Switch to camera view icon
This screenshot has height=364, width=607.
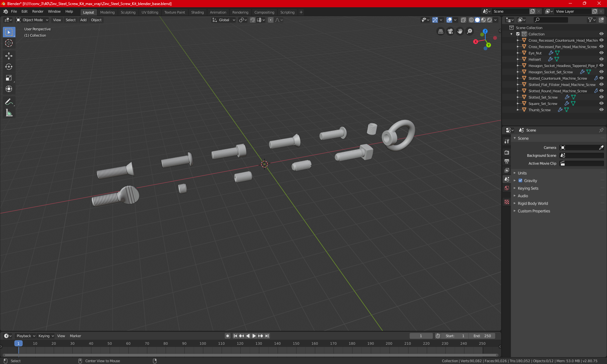coord(450,31)
